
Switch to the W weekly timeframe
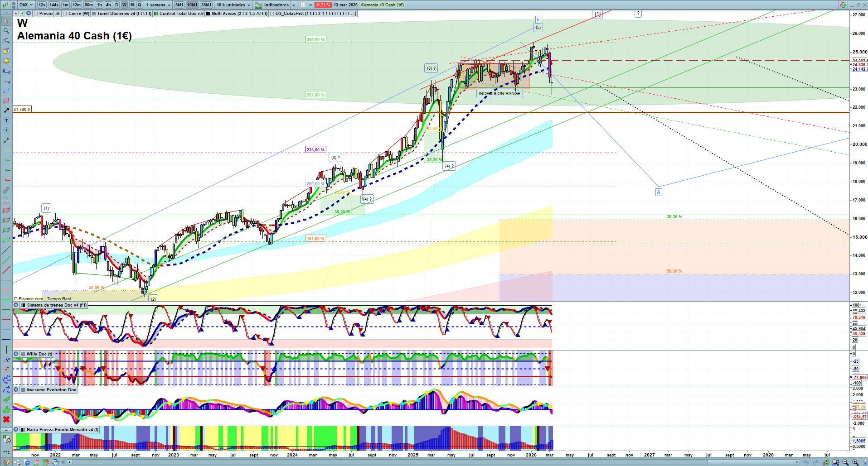click(x=124, y=5)
